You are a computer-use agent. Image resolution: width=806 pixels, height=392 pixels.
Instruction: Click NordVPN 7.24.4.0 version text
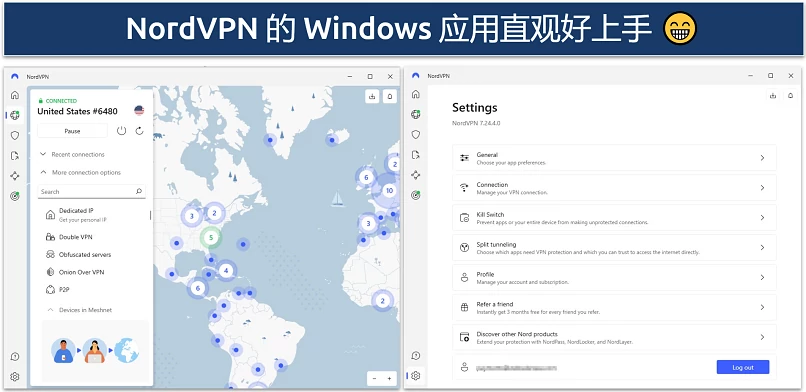[476, 123]
